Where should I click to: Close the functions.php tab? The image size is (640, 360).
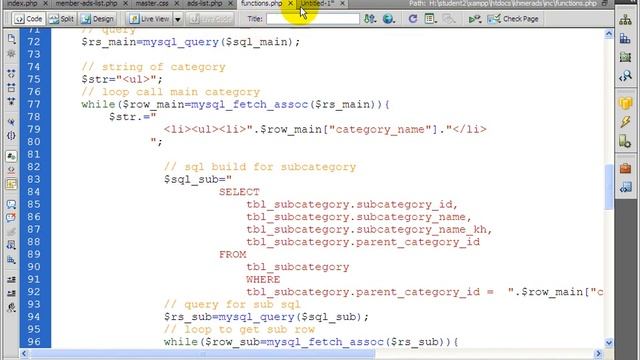pyautogui.click(x=291, y=3)
